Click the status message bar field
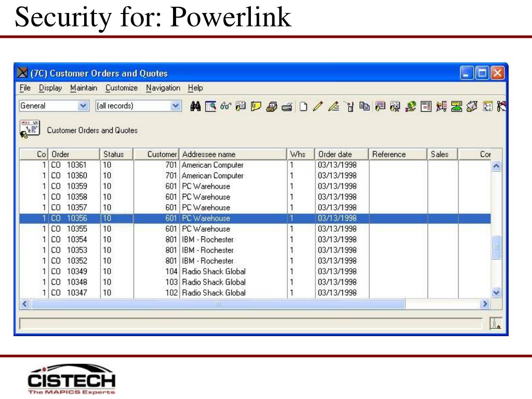The width and height of the screenshot is (532, 399). [251, 324]
